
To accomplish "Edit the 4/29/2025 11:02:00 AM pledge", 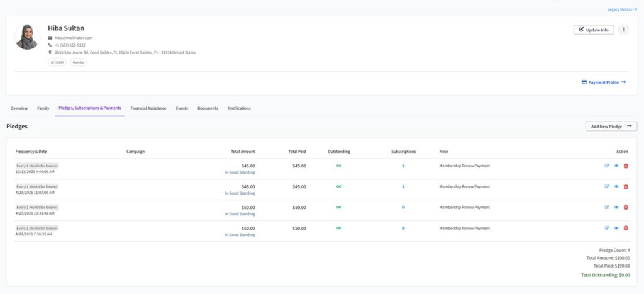I will click(x=607, y=186).
